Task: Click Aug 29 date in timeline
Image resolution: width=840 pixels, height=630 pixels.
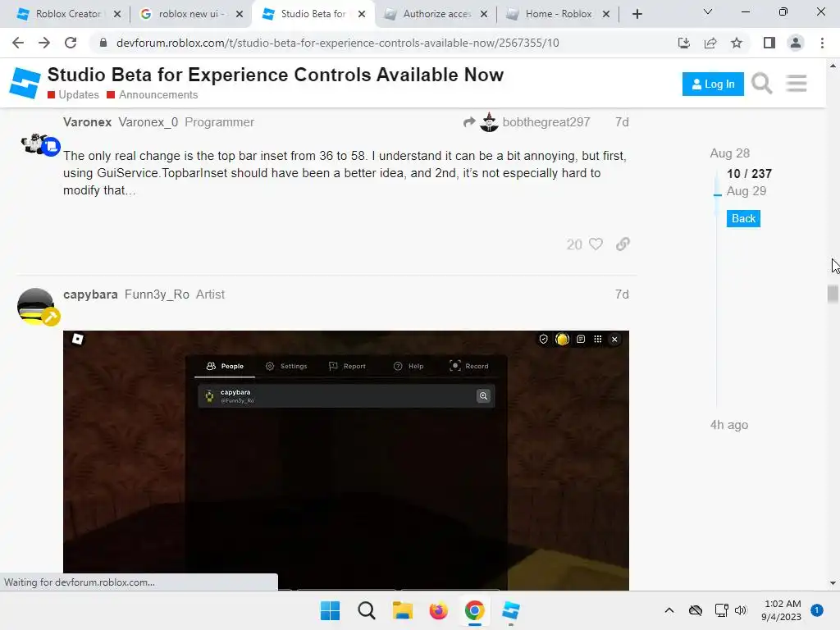Action: [x=746, y=191]
